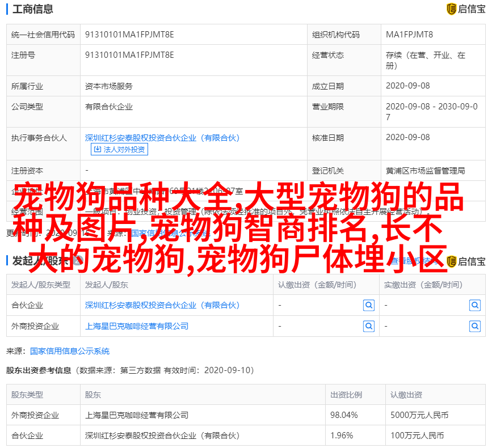Click 上海星巴克咖啡经营有限公司 in reference shareholder table

coord(137,415)
